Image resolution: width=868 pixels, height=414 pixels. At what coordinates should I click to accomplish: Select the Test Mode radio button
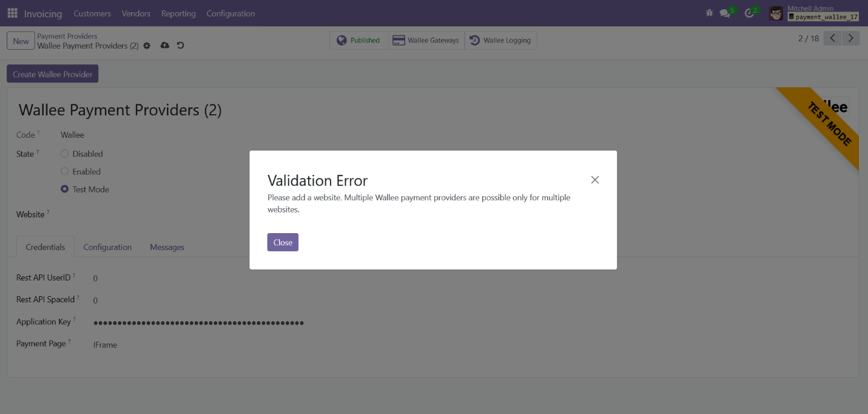coord(65,189)
